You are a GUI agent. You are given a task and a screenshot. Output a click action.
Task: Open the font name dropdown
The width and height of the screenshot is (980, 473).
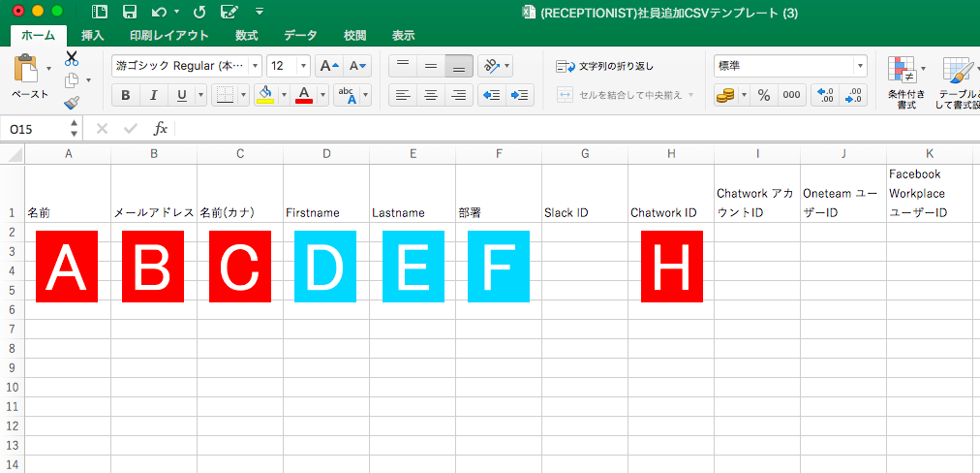click(x=256, y=66)
